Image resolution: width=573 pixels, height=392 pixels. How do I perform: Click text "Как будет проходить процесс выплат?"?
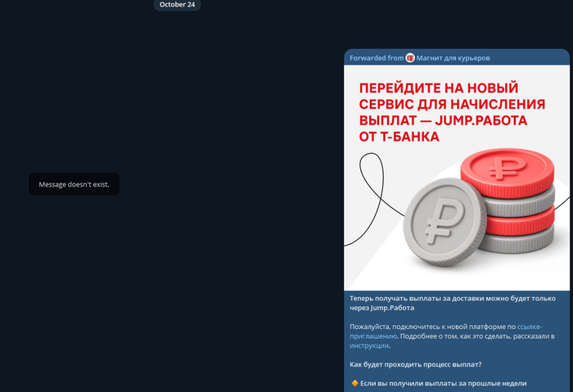(x=416, y=364)
